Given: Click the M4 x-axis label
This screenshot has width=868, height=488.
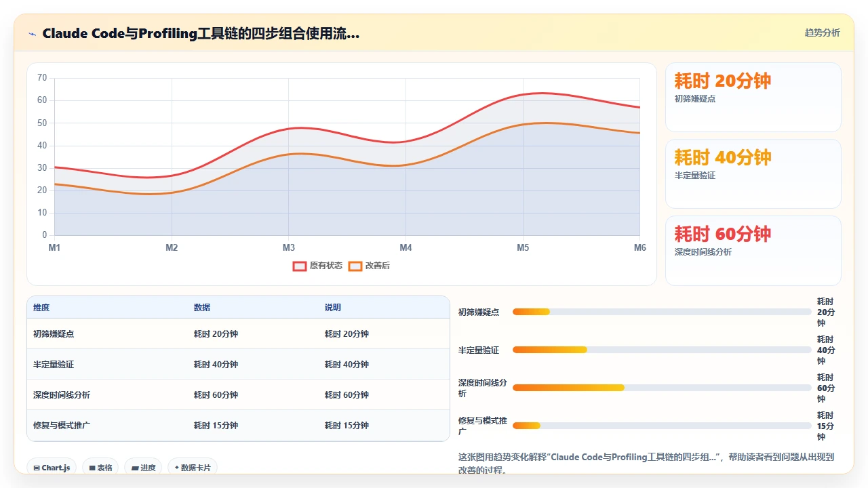Looking at the screenshot, I should (406, 247).
